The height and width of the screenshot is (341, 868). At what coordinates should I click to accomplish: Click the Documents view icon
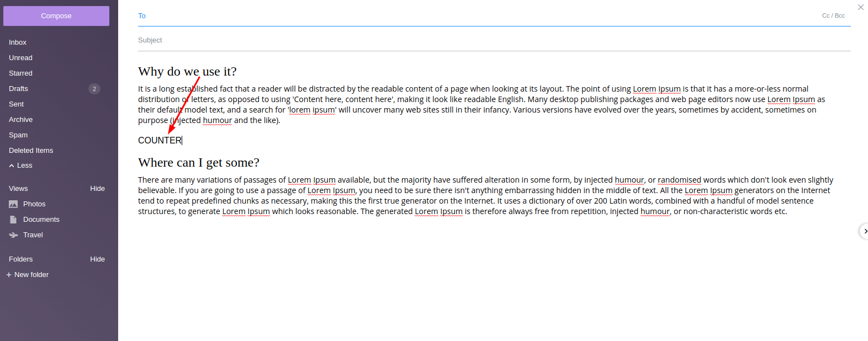(x=13, y=220)
